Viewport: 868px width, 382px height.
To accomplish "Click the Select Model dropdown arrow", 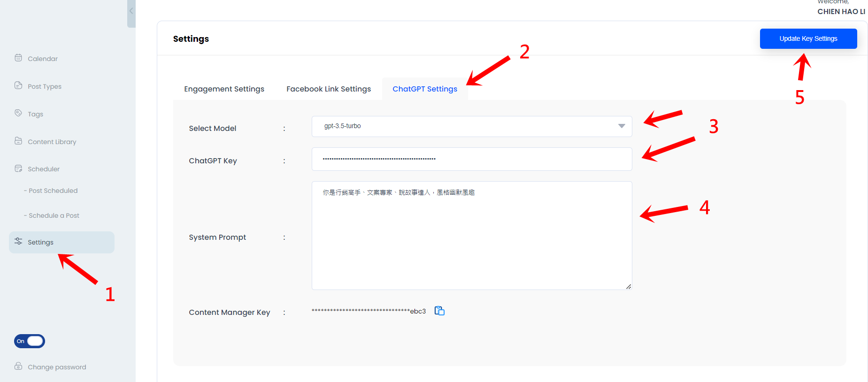I will coord(622,126).
